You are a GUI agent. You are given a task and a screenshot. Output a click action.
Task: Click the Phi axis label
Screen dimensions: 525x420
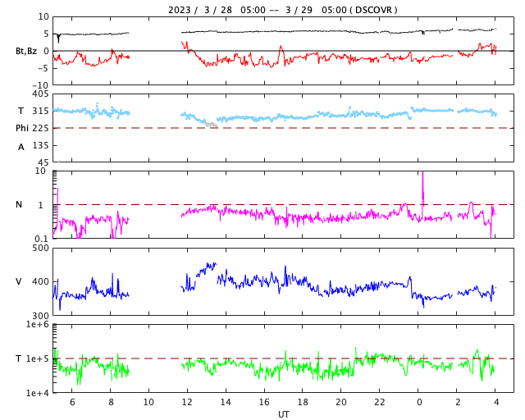(x=23, y=128)
